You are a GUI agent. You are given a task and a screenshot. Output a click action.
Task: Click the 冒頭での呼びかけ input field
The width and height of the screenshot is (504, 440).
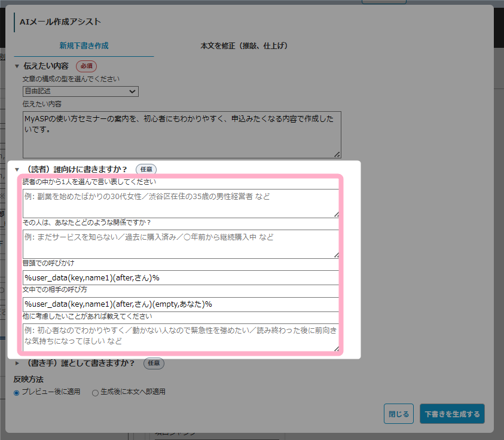[x=181, y=278]
